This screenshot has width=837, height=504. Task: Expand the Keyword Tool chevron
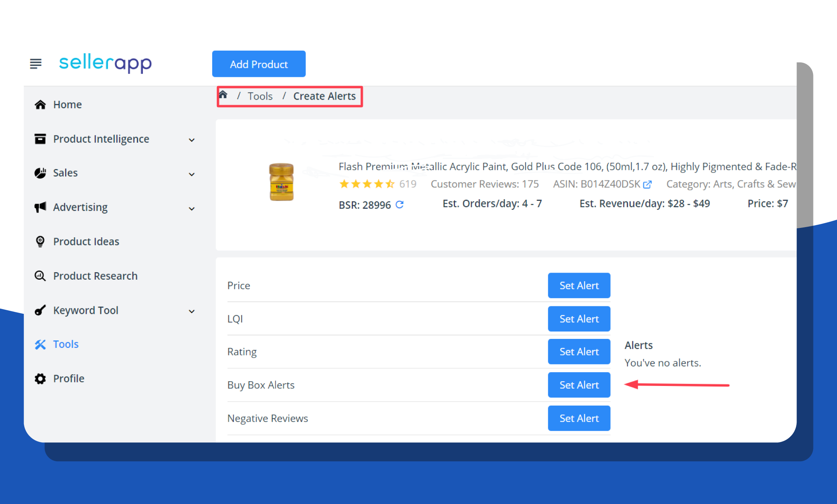192,311
